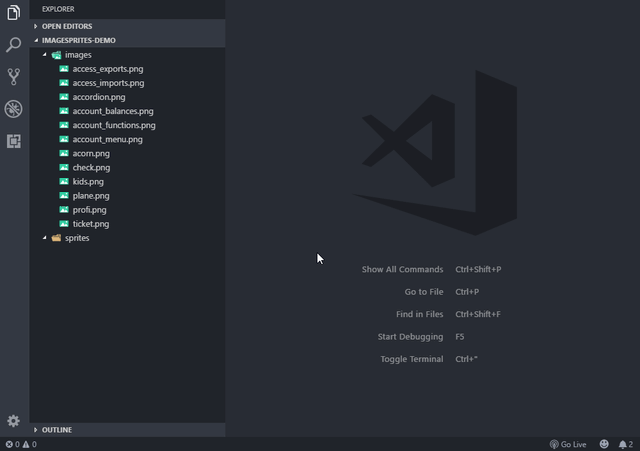This screenshot has height=451, width=640.
Task: Open the access_exports.png file
Action: tap(108, 69)
